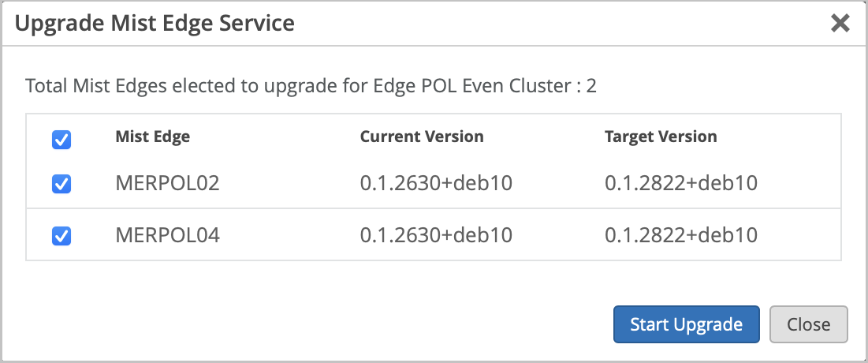Click the Start Upgrade button
The image size is (868, 363).
point(686,324)
